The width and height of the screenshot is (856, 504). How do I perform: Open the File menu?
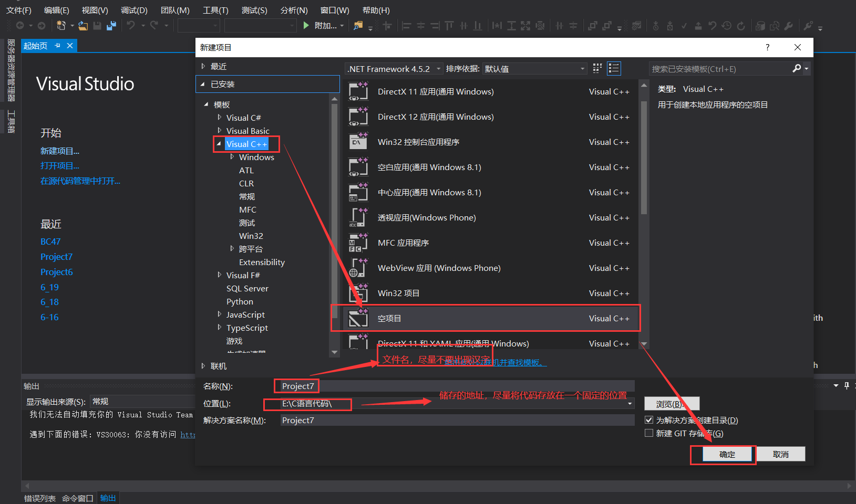point(19,10)
